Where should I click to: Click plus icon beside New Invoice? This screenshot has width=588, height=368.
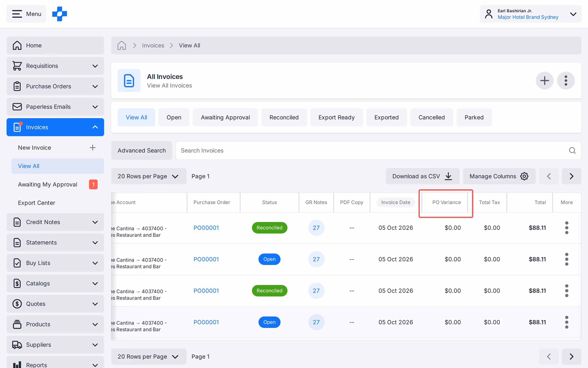point(92,148)
